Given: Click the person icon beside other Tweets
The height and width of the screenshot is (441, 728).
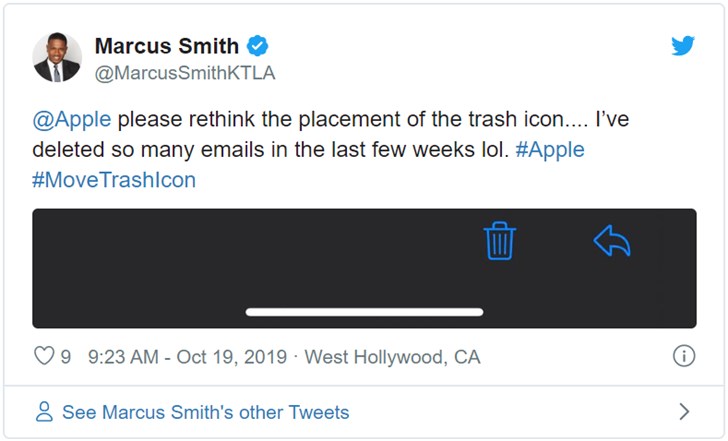Looking at the screenshot, I should pos(44,411).
